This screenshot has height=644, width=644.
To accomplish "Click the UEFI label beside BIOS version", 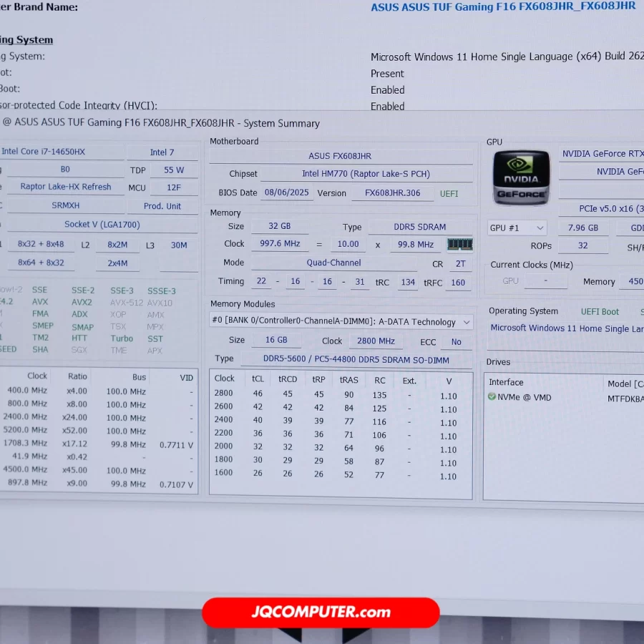I will click(449, 194).
